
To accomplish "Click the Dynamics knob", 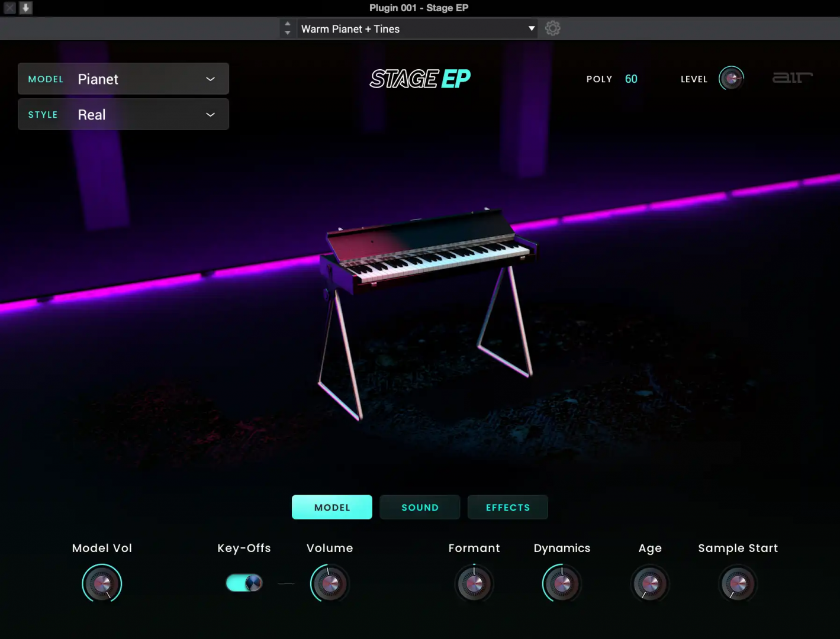I will (562, 584).
